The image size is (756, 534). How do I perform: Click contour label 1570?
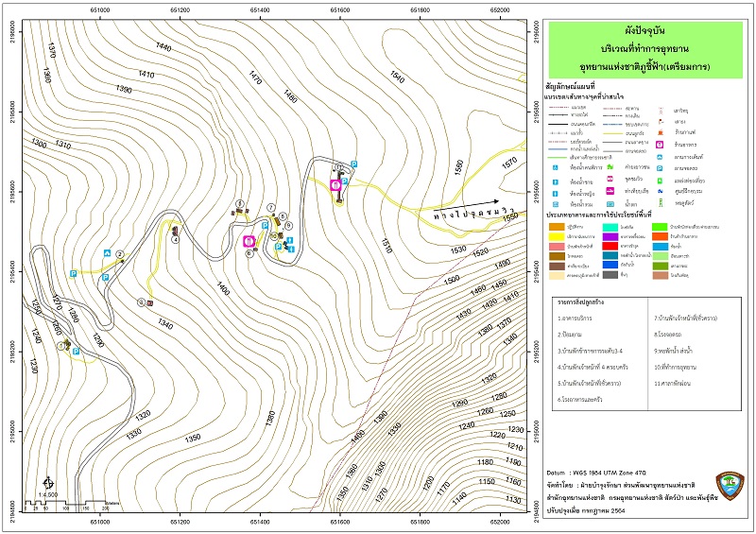(x=509, y=164)
